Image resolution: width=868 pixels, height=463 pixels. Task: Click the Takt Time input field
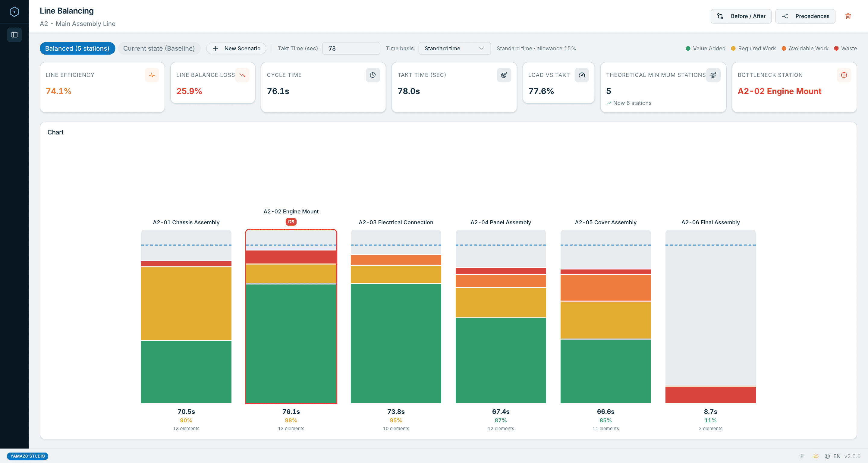coord(351,48)
